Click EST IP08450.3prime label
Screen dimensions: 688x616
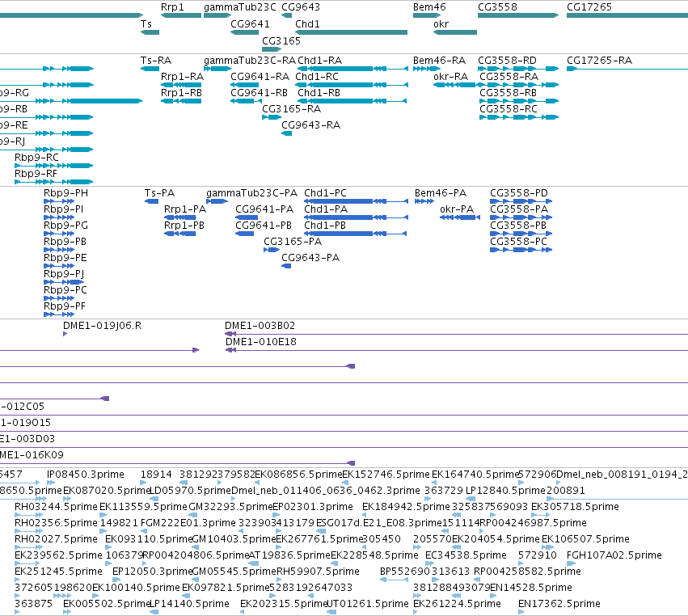click(85, 475)
